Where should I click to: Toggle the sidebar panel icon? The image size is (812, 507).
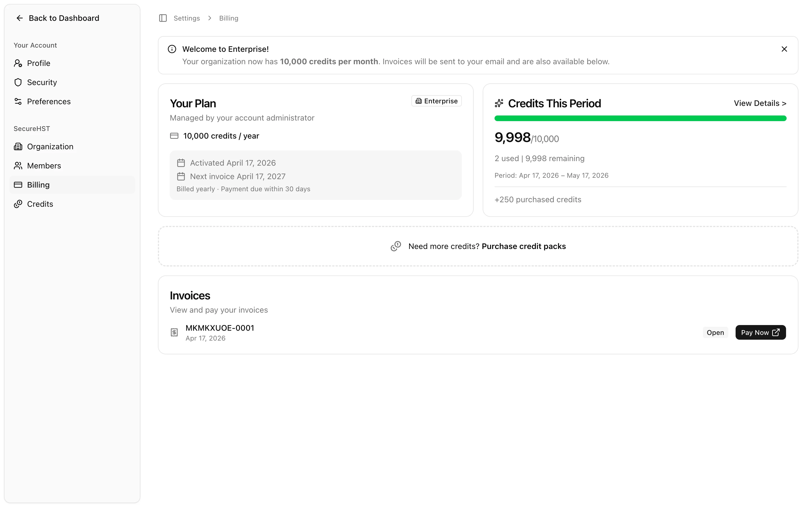point(163,18)
